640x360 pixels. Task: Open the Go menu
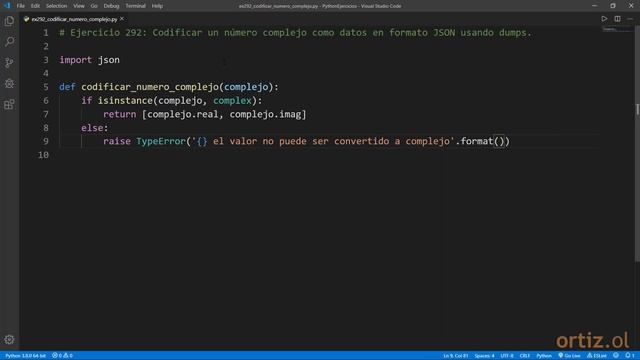[94, 6]
